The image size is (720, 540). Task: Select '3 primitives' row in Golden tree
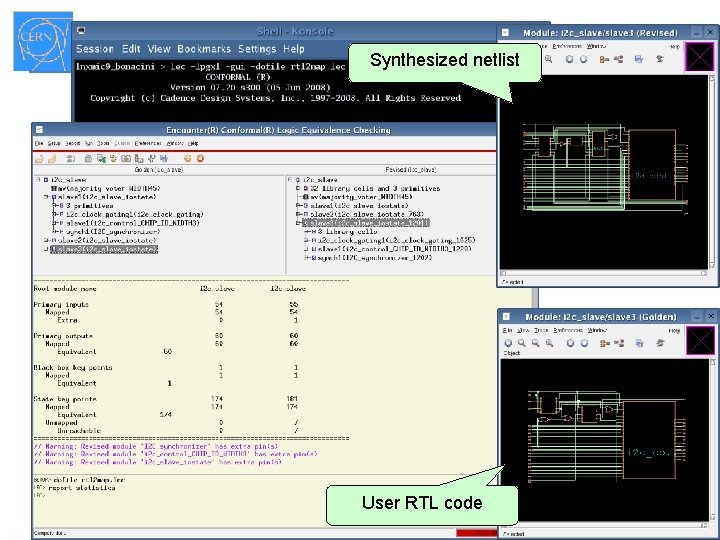click(x=89, y=206)
